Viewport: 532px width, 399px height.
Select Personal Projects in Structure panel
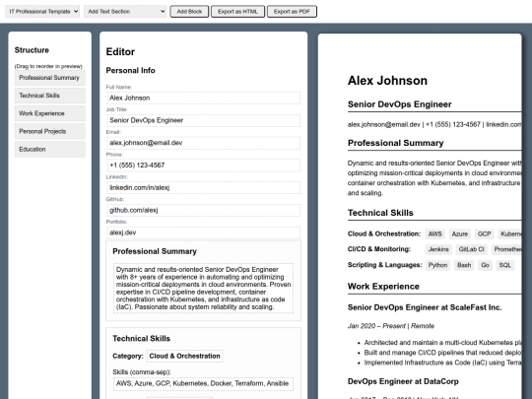point(50,132)
